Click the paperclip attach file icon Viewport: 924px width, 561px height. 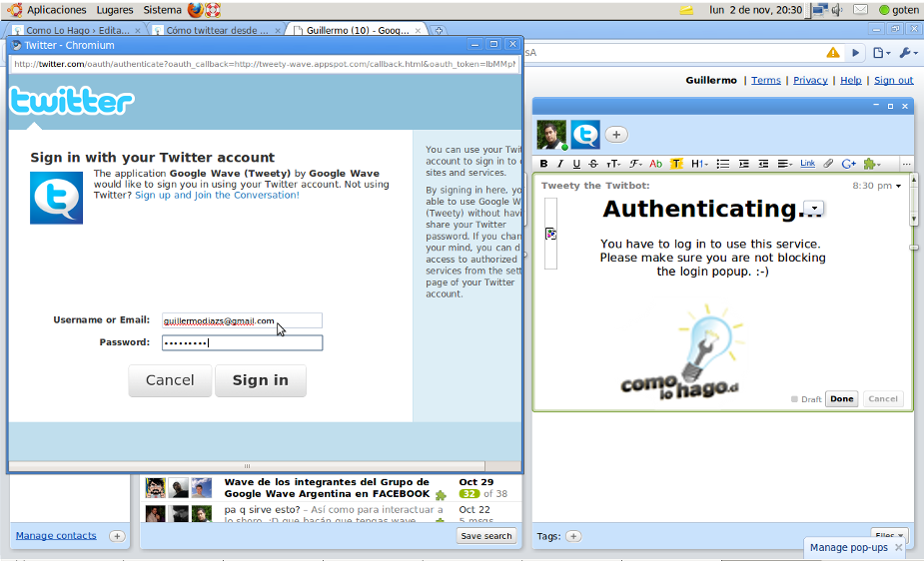click(x=828, y=164)
